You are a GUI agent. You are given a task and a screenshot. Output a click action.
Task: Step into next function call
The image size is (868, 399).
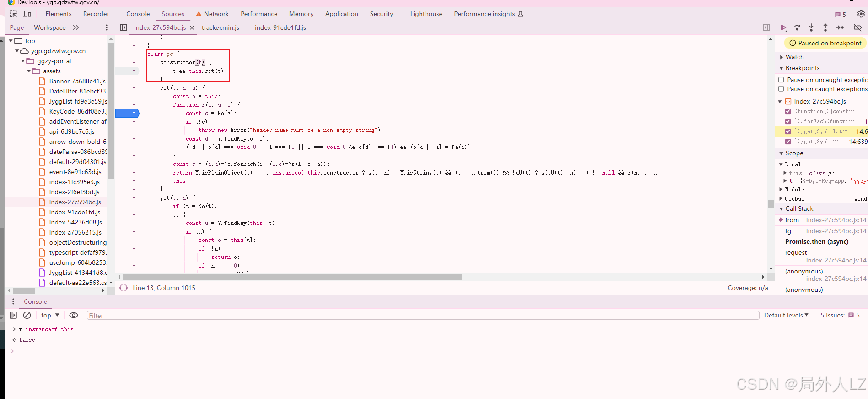pos(811,27)
